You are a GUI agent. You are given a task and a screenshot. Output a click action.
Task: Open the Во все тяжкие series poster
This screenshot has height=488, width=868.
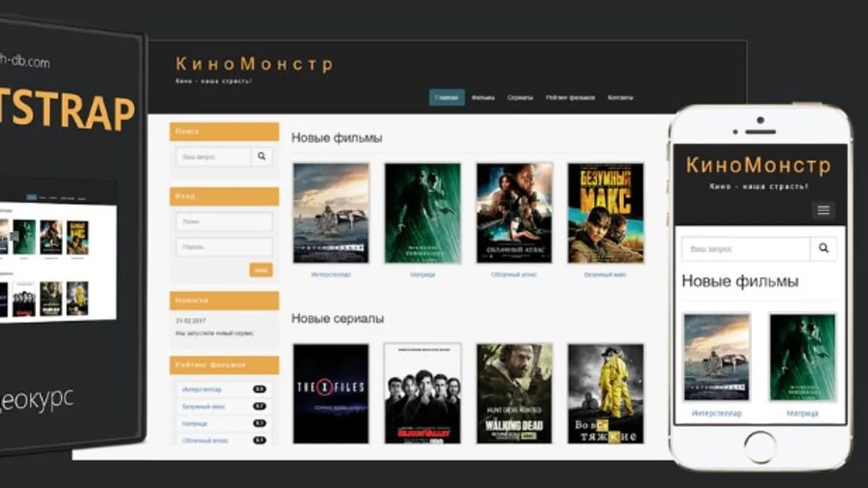pyautogui.click(x=605, y=393)
